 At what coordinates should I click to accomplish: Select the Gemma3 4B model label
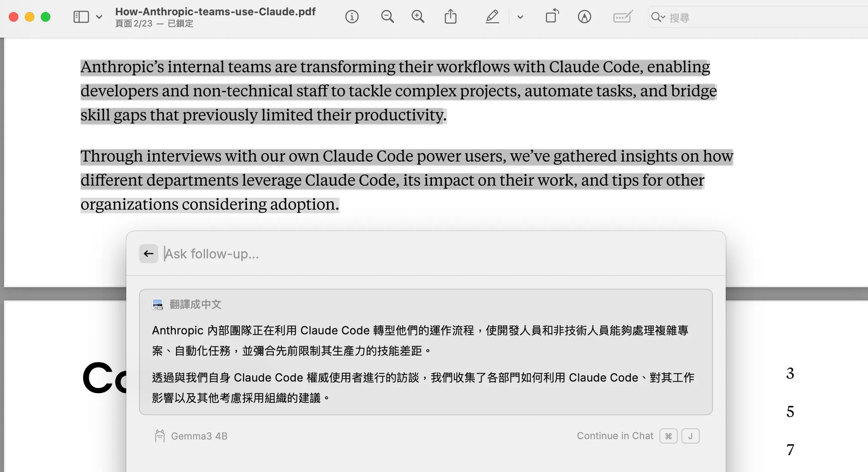tap(199, 436)
